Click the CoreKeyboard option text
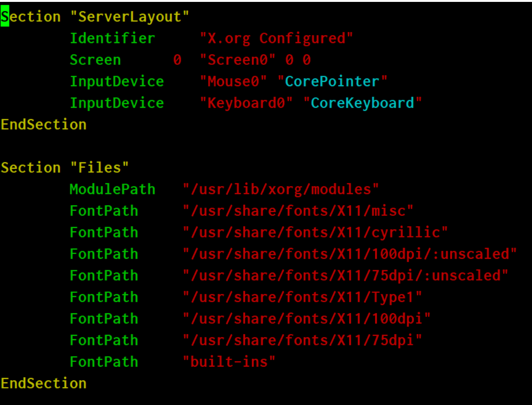532x405 pixels. [362, 103]
